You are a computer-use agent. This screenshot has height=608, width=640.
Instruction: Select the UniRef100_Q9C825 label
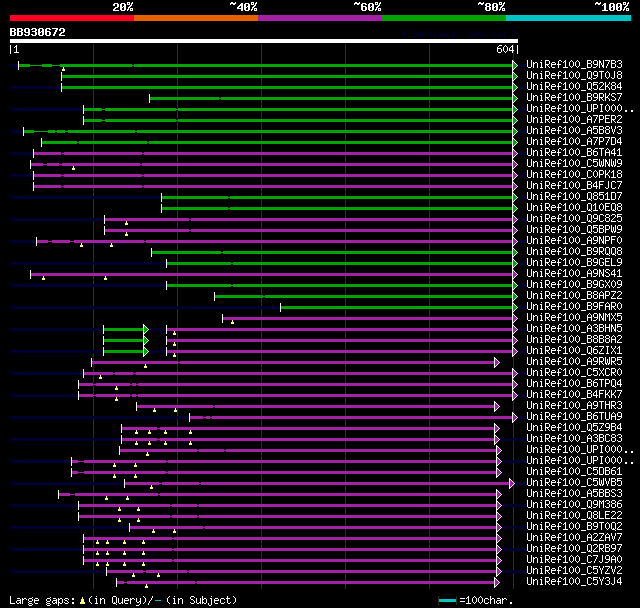click(x=574, y=219)
